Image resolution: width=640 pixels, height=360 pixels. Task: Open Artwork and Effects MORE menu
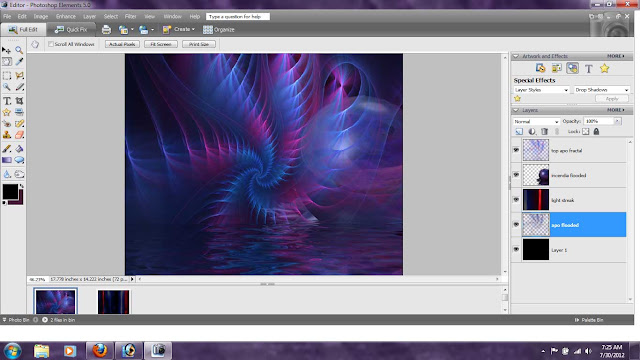pyautogui.click(x=616, y=56)
